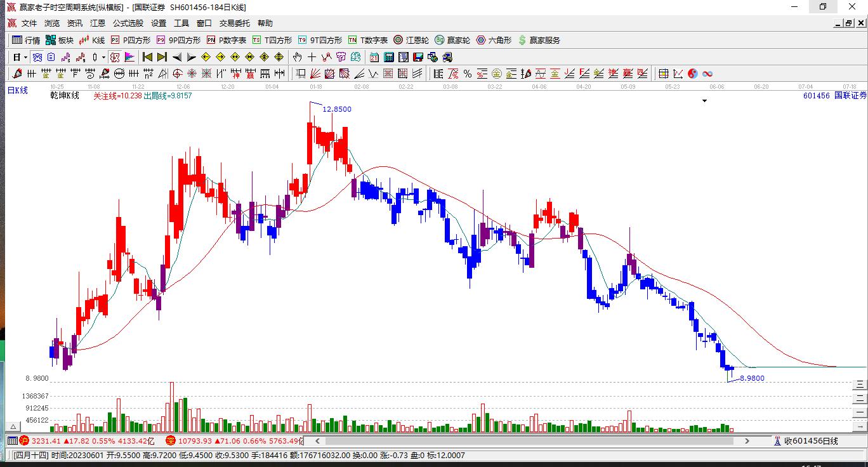Jump to the first bar icon

click(x=147, y=57)
